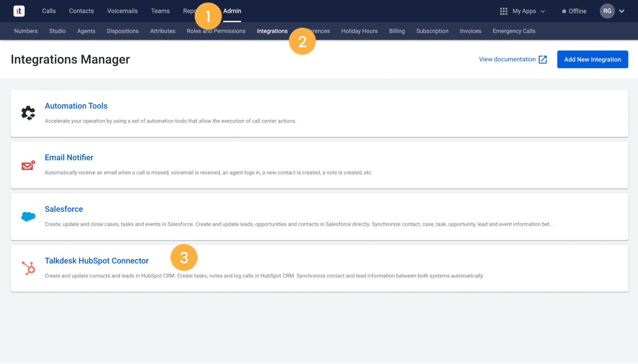Open the Subscription tab

(432, 31)
